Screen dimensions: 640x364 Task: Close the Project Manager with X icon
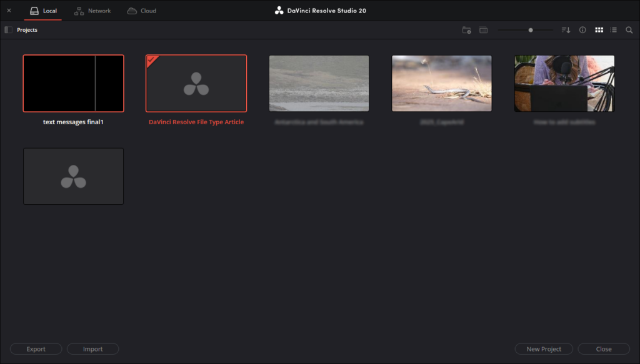9,11
